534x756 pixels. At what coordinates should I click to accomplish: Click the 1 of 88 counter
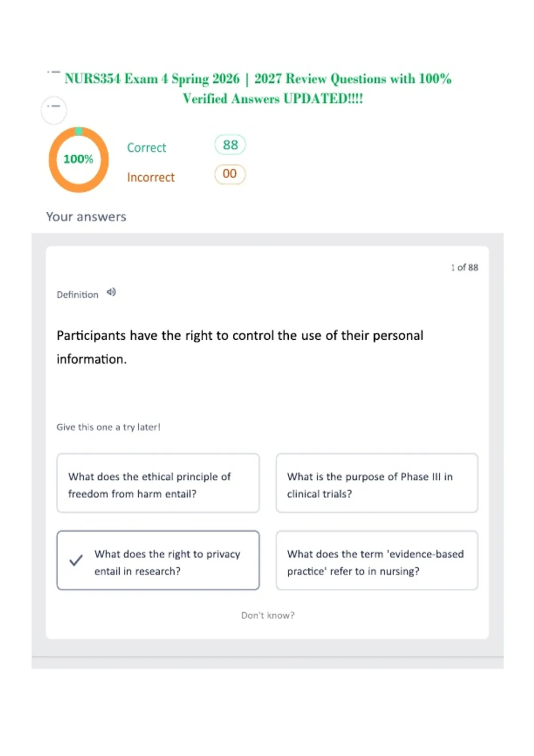465,267
